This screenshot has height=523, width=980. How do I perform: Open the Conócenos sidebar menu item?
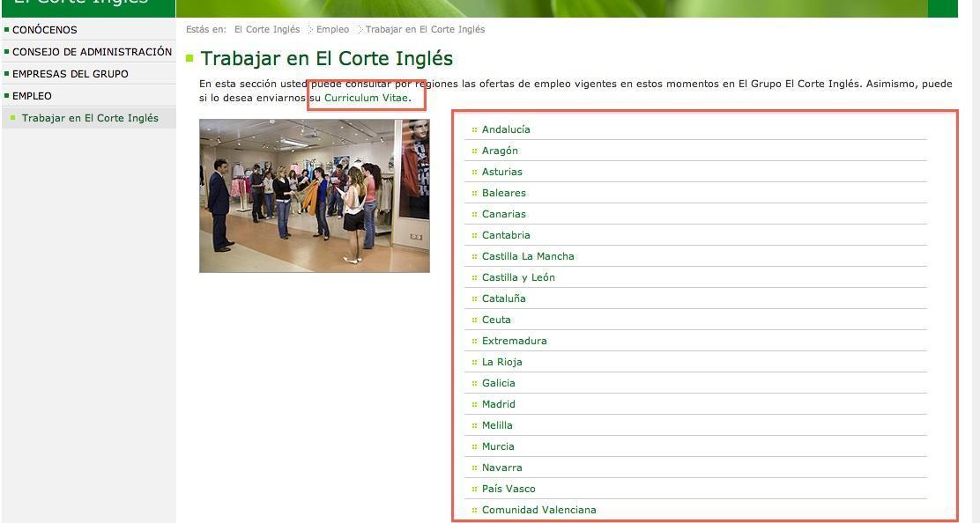point(45,30)
